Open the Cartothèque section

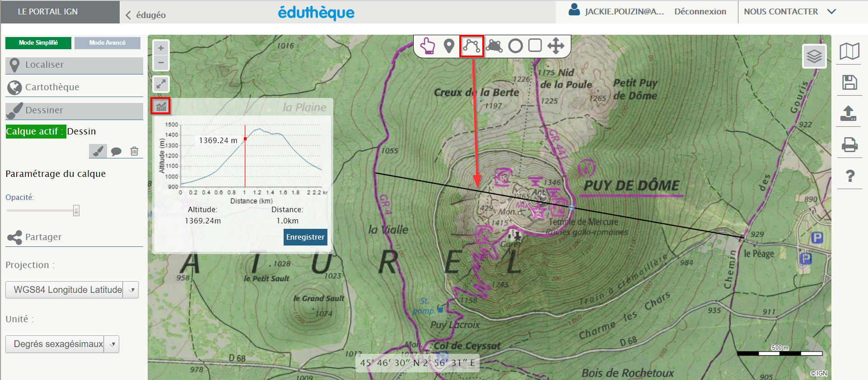click(74, 87)
